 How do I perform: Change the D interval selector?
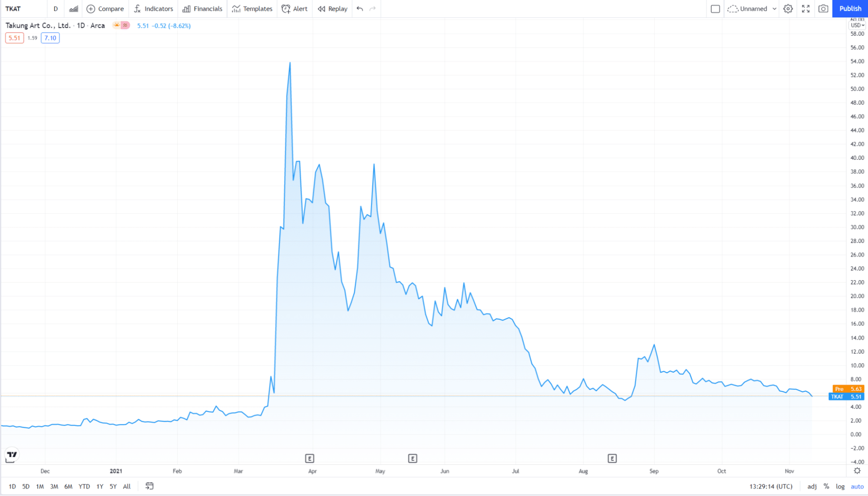click(x=56, y=9)
